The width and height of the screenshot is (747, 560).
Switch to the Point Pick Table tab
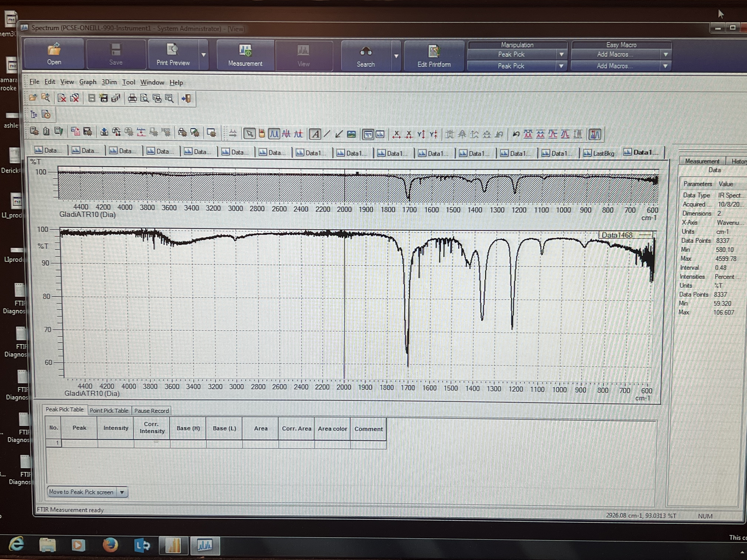[x=109, y=411]
